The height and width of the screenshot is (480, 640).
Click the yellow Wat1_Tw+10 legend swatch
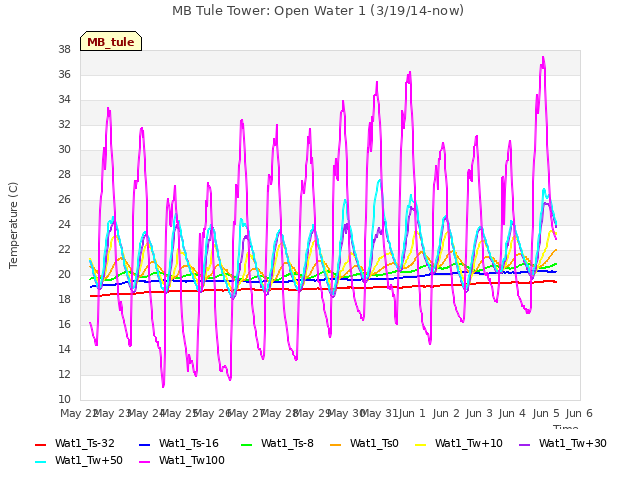(420, 444)
